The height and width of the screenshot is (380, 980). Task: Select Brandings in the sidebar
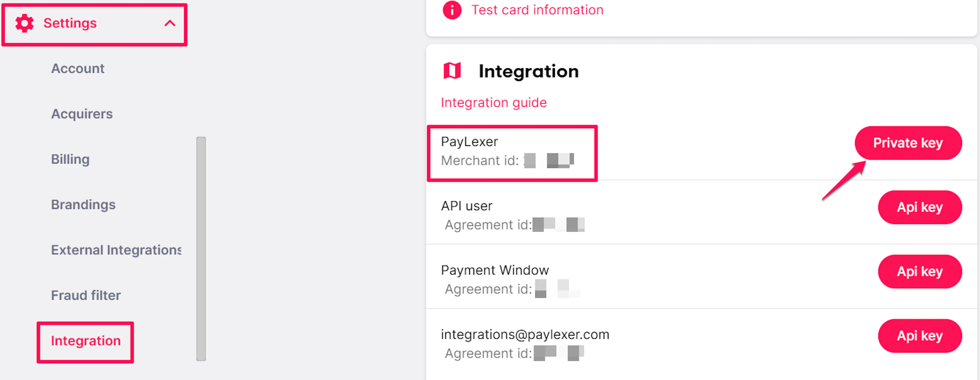83,204
